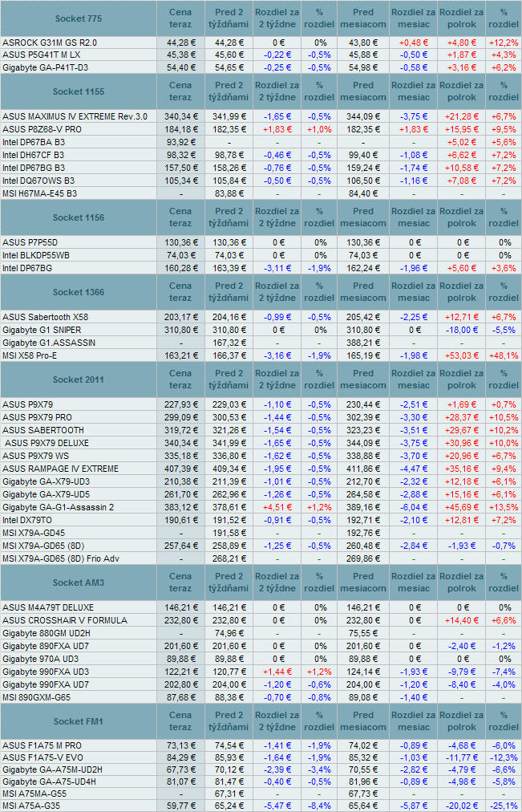Select 'Pred mesiacom' column header under Socket 775
This screenshot has height=812, width=522.
coord(363,18)
